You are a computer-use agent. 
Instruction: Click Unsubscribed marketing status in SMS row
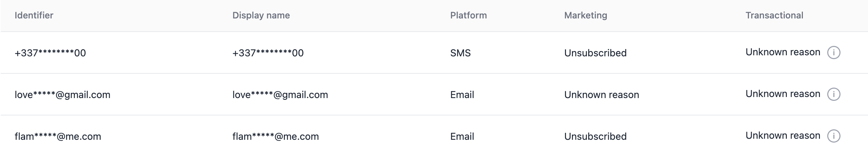click(x=595, y=53)
